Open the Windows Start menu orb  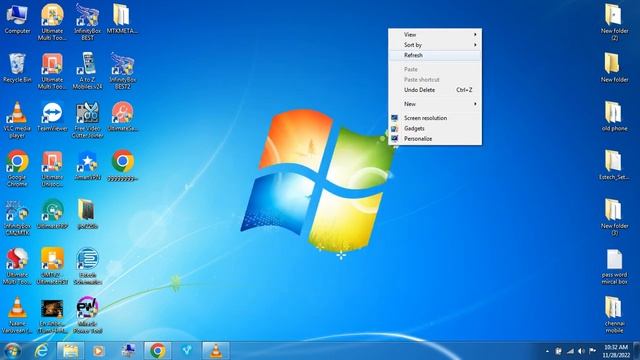(x=12, y=351)
